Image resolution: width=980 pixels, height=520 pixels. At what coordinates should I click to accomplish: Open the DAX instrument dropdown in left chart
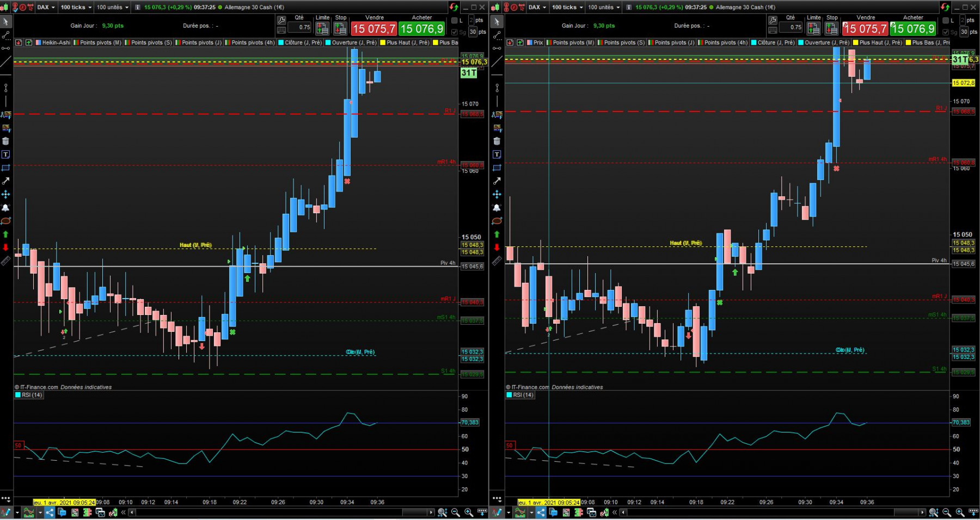coord(46,7)
